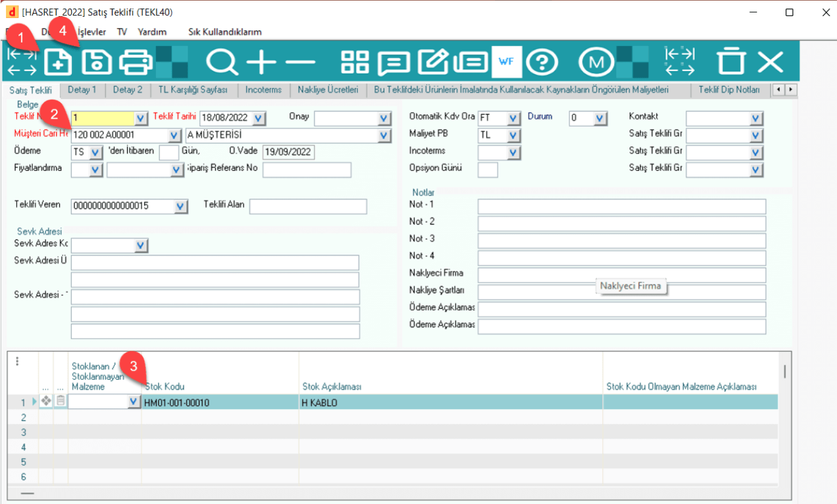Open the Stoklanan/Stoklanmayan Malzeme dropdown in row 1
Screen dimensions: 837x504
[134, 402]
